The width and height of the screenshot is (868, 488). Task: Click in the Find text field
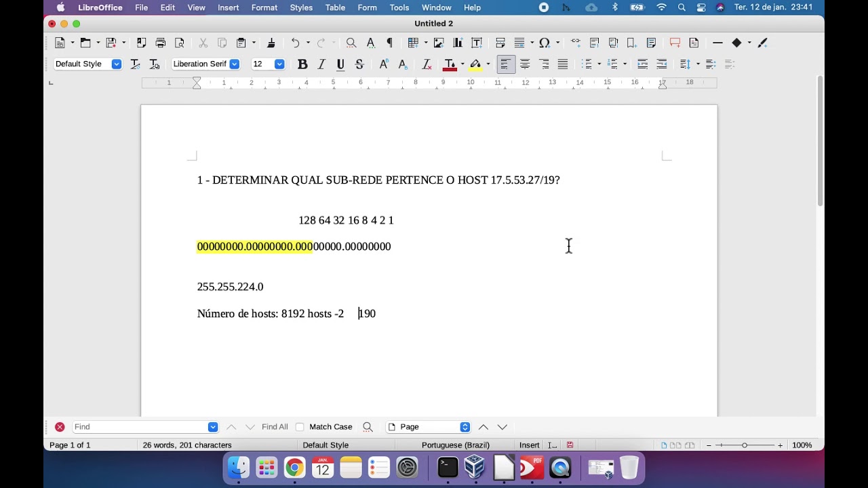click(x=140, y=427)
